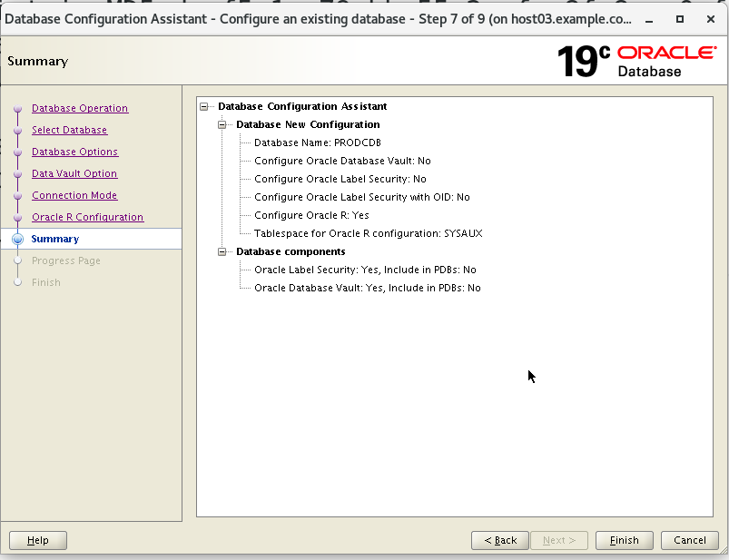
Task: Select the Summary step in sidebar
Action: click(x=54, y=239)
